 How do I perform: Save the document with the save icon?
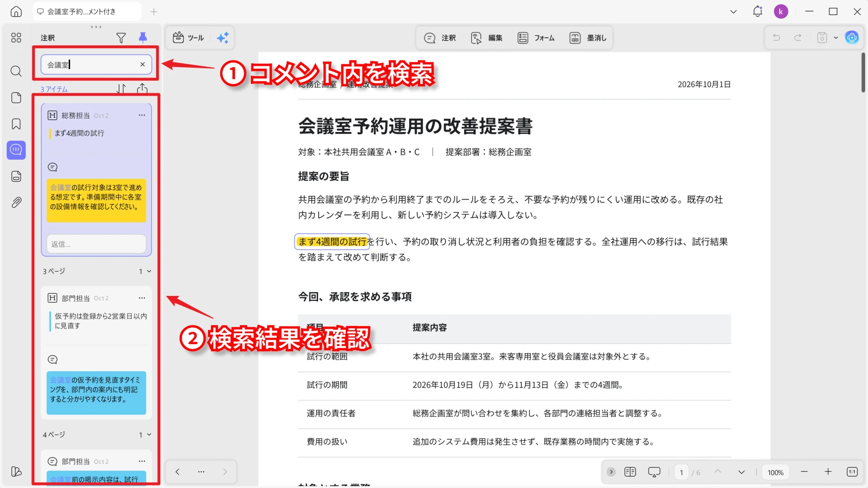[x=822, y=38]
